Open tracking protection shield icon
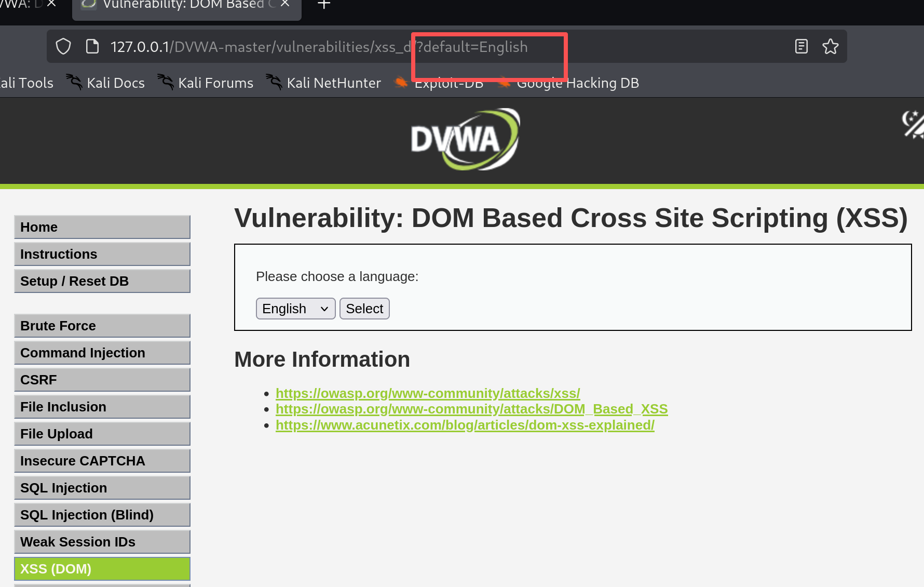The width and height of the screenshot is (924, 587). click(x=63, y=47)
